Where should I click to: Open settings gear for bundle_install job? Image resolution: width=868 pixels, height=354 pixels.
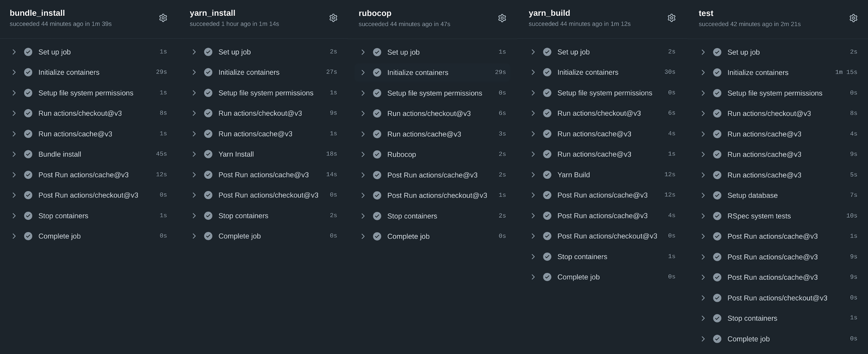pyautogui.click(x=163, y=18)
